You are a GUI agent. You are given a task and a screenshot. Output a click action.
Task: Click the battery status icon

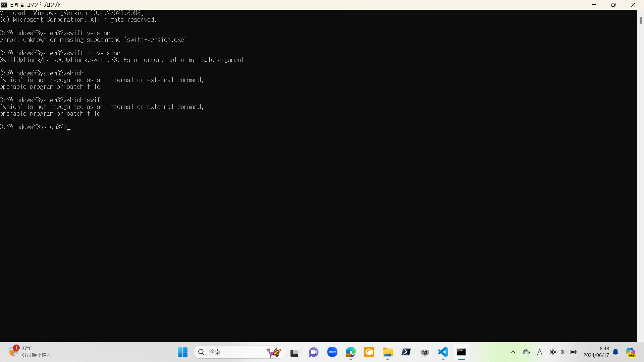click(x=573, y=352)
